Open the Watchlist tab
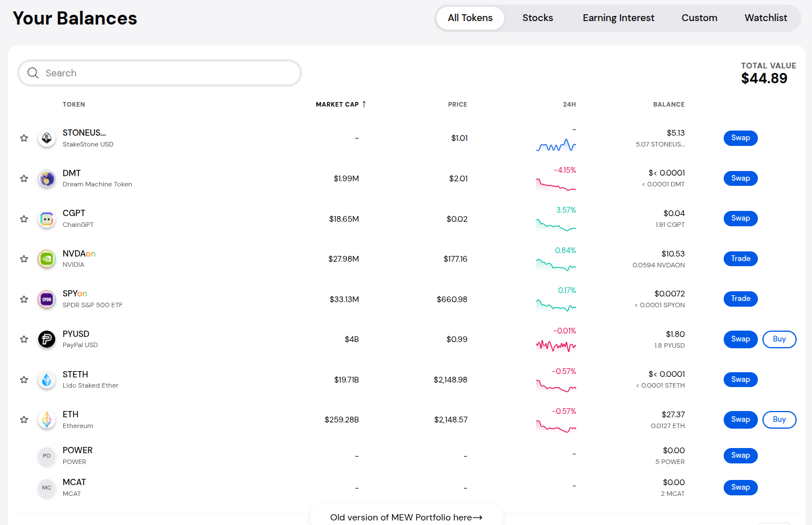The image size is (812, 525). tap(766, 18)
